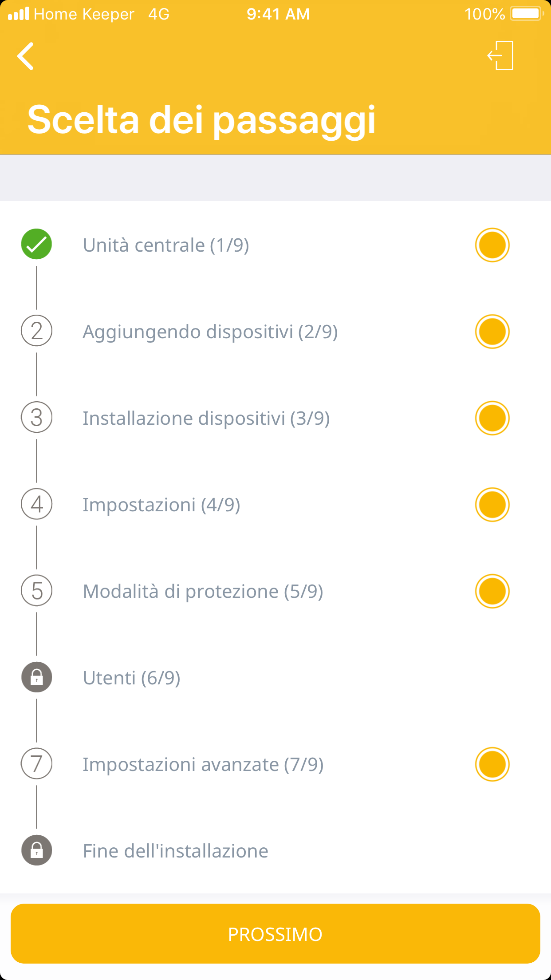Toggle the Unità centrale radio button
Image resolution: width=551 pixels, height=980 pixels.
click(492, 245)
